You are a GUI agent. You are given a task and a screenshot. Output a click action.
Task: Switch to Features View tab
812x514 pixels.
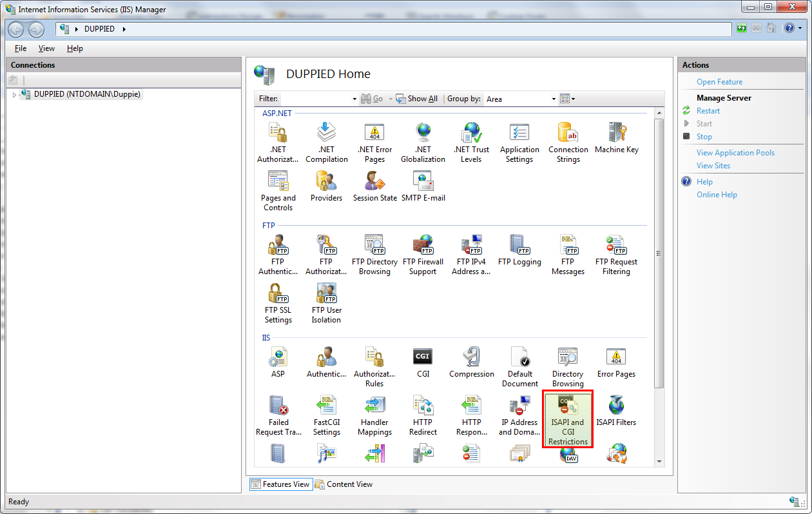pos(280,484)
